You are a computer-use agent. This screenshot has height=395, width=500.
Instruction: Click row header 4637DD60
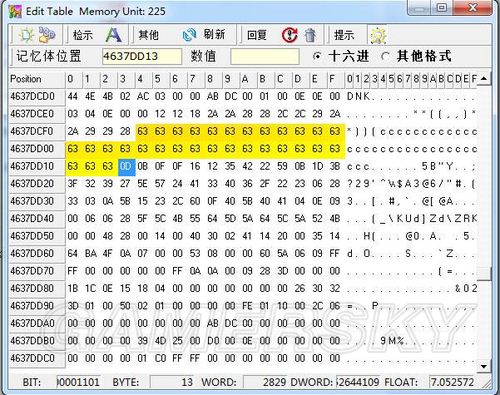37,253
